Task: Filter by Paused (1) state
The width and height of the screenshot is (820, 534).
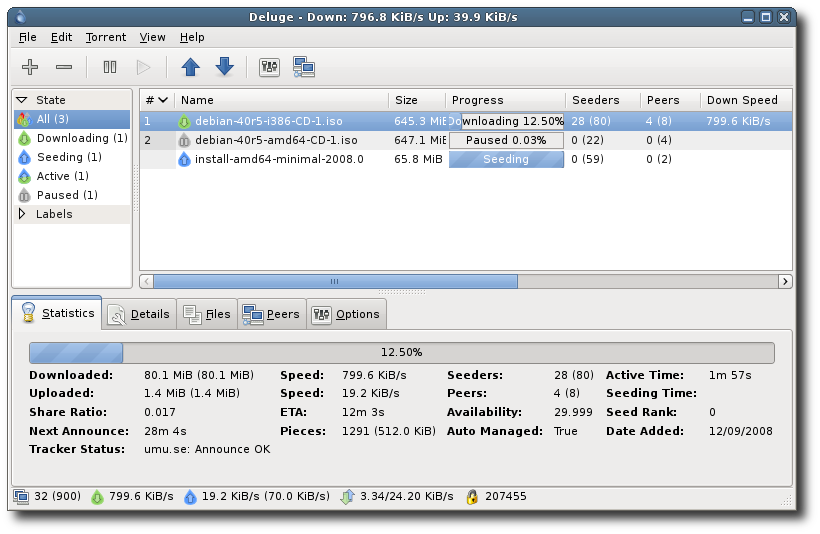Action: (72, 195)
